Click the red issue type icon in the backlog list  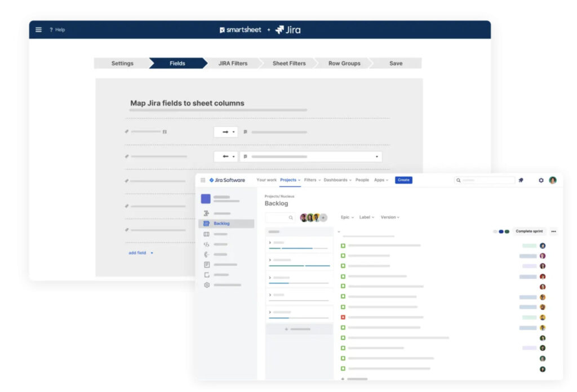click(343, 317)
